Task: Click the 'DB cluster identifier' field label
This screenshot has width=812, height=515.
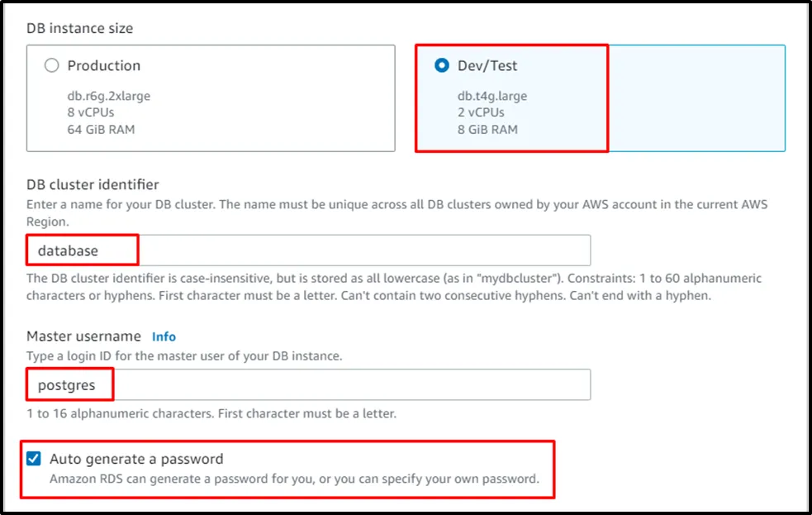Action: [x=93, y=184]
